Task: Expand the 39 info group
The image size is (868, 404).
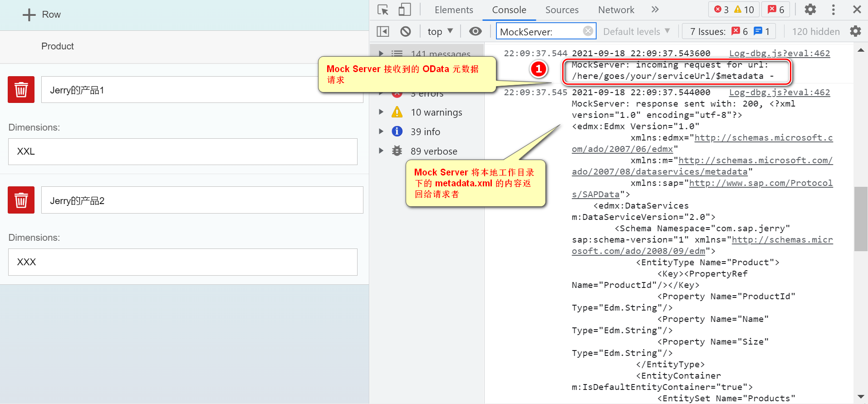Action: click(381, 131)
